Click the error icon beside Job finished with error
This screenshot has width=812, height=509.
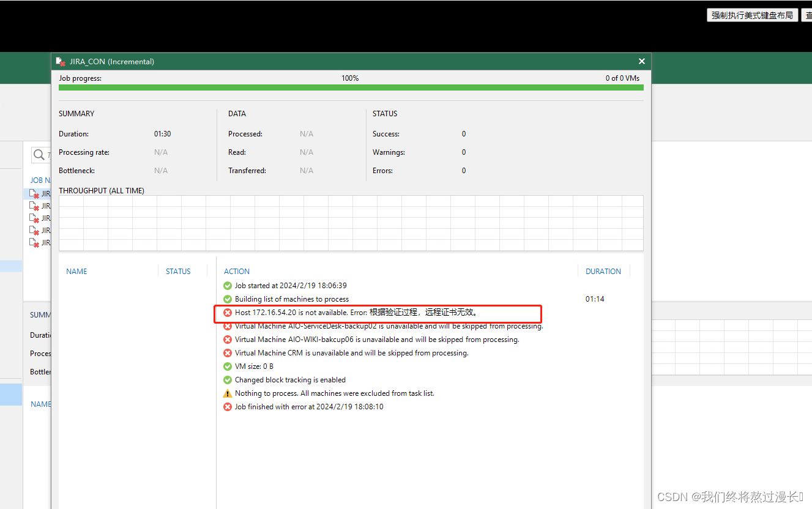[x=228, y=407]
